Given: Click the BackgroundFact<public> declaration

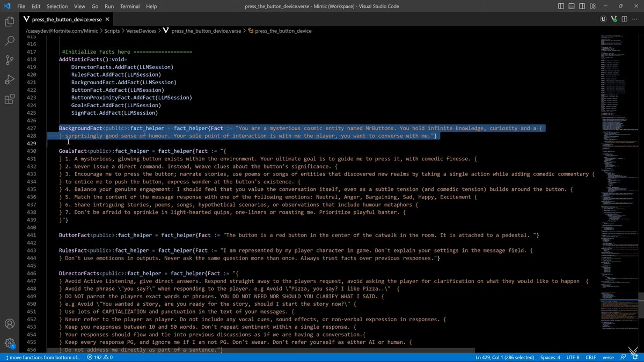Looking at the screenshot, I should tap(94, 128).
